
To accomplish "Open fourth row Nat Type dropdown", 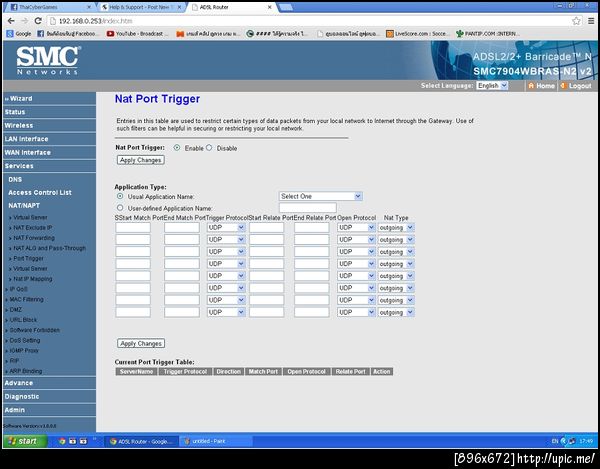I will [396, 264].
